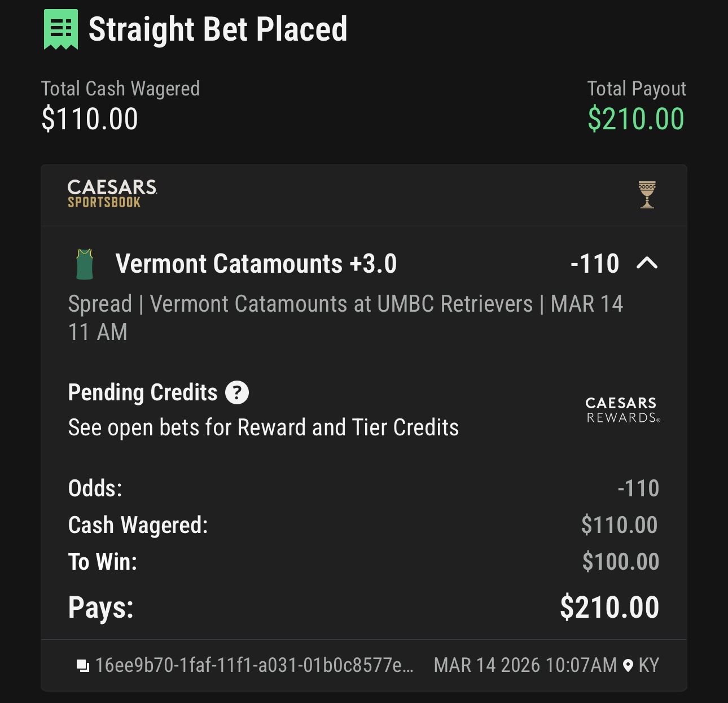Collapse the bet details with chevron
728x703 pixels.
pos(647,263)
